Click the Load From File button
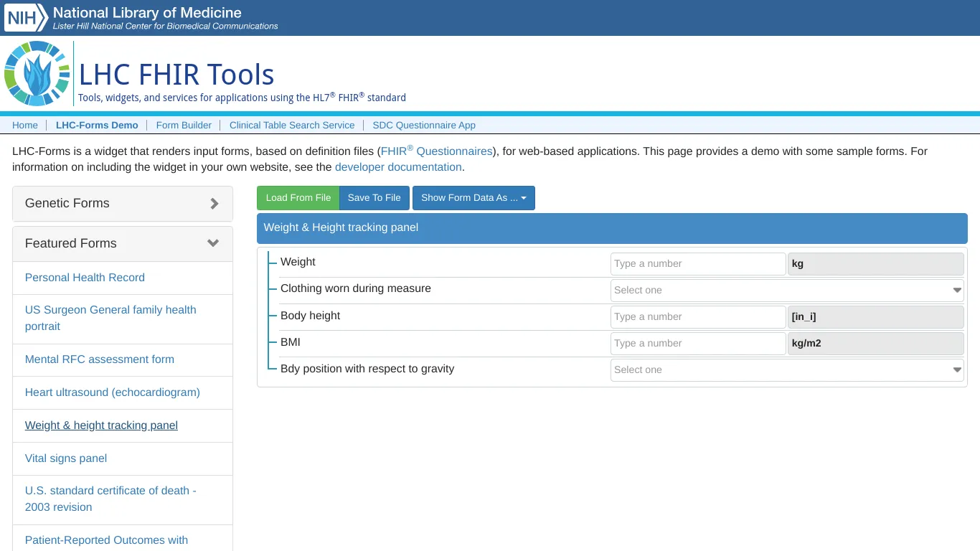This screenshot has height=551, width=980. [298, 197]
